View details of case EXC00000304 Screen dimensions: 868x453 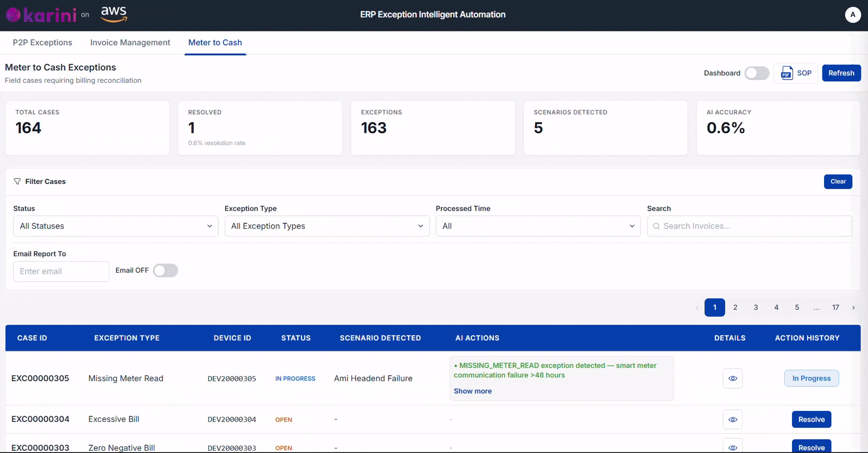[733, 420]
